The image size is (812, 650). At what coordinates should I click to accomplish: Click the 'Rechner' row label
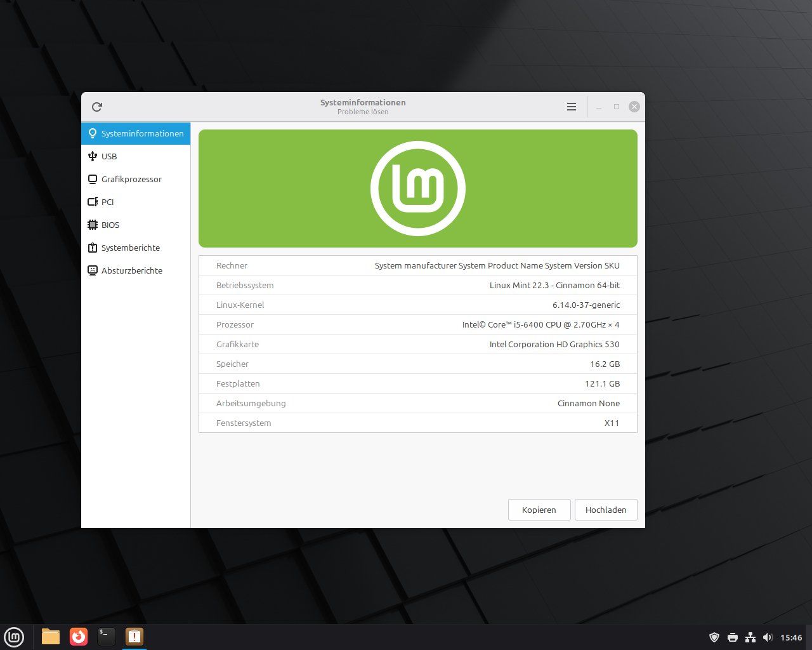(x=232, y=265)
